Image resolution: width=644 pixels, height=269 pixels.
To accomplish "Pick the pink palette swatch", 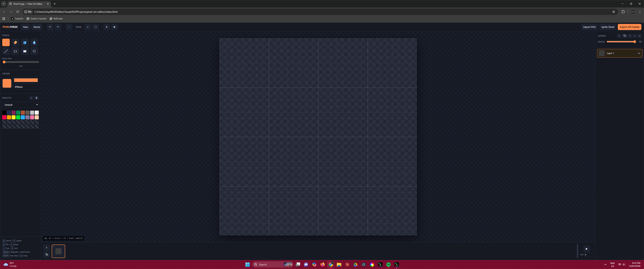I will pos(32,117).
